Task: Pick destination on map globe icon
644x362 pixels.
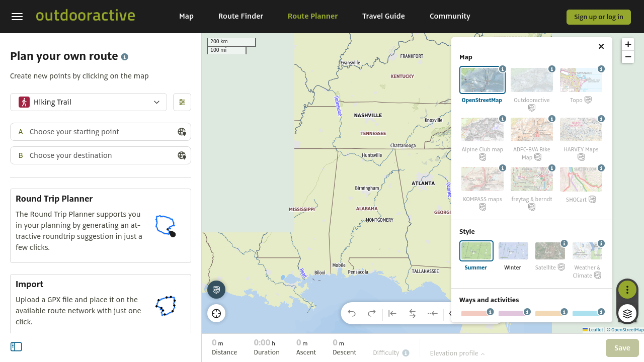Action: click(182, 155)
